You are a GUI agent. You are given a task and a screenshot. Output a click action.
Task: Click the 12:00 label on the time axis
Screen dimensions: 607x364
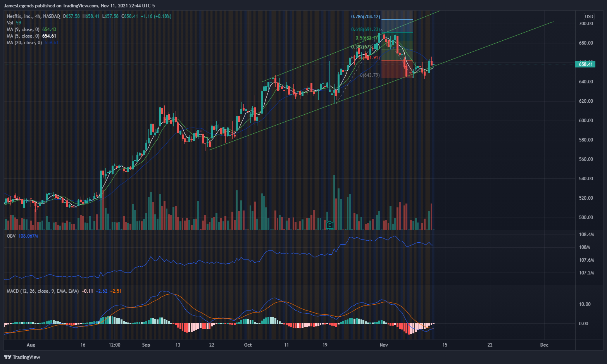[x=114, y=345]
